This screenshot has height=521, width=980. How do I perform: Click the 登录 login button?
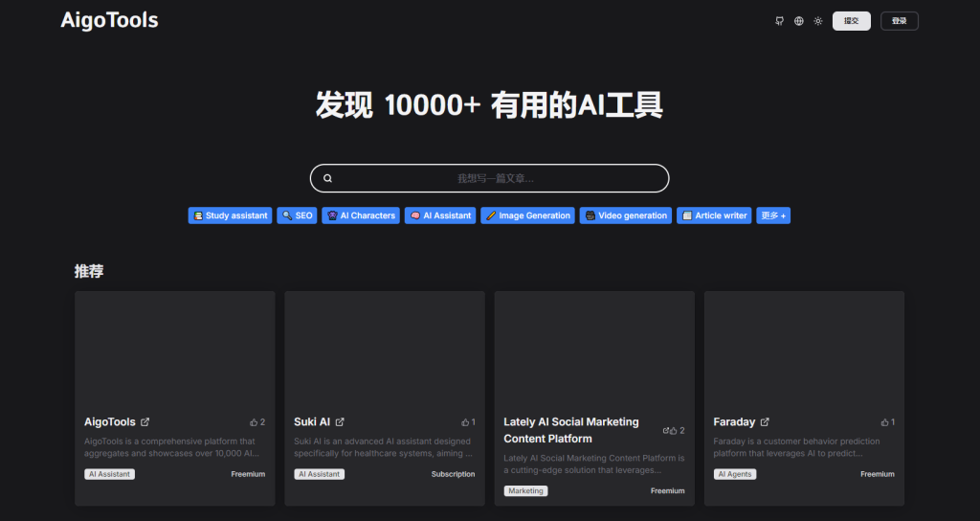(x=900, y=21)
